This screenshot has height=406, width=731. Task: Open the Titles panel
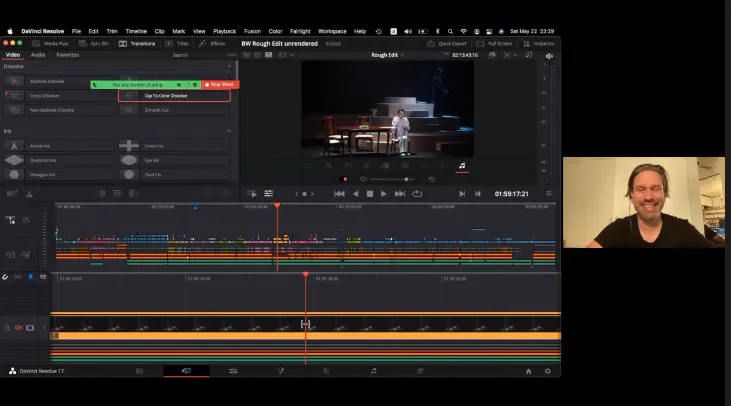click(x=178, y=43)
